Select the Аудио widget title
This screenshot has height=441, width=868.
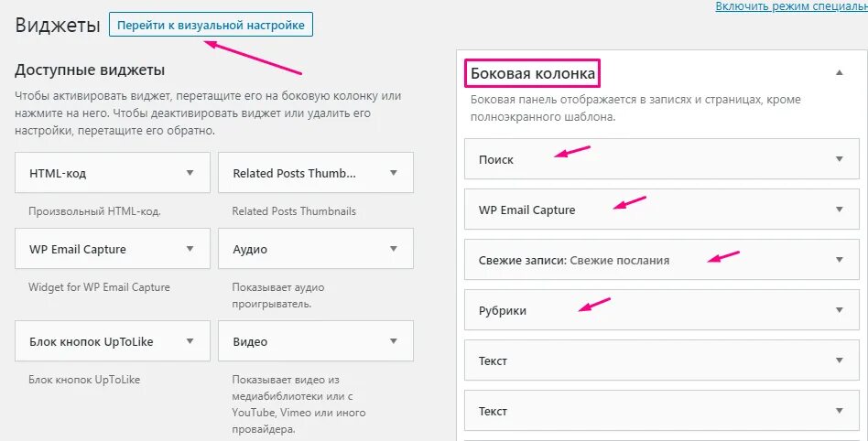coord(250,249)
